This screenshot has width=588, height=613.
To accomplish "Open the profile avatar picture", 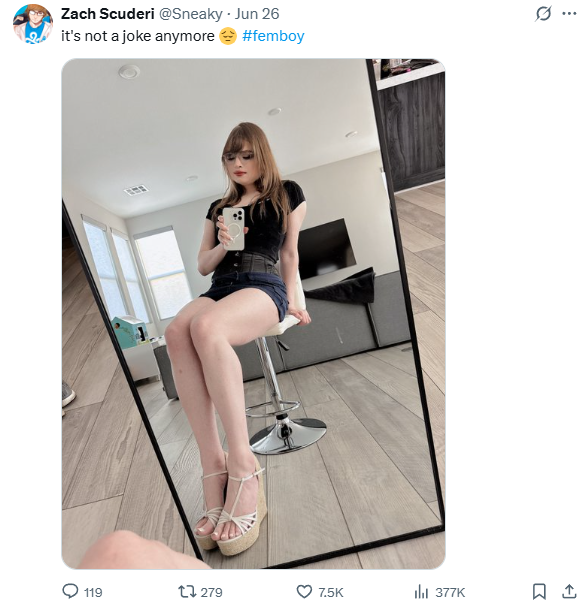I will click(x=33, y=24).
